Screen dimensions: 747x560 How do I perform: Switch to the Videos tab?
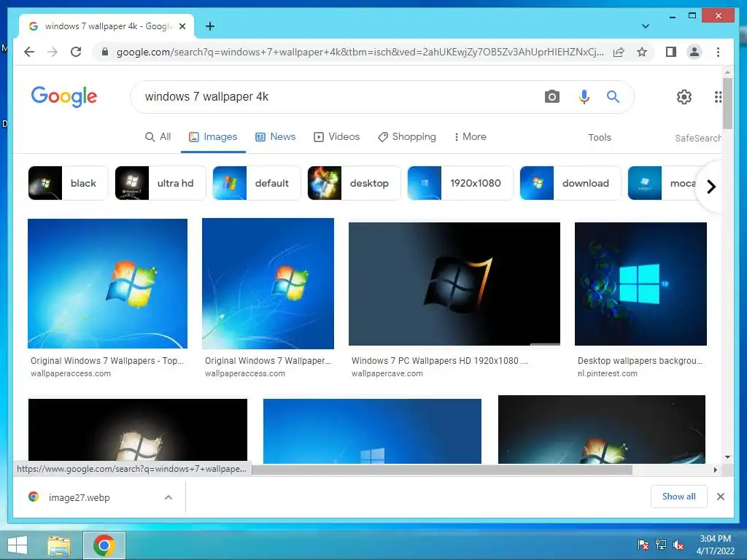pyautogui.click(x=336, y=136)
